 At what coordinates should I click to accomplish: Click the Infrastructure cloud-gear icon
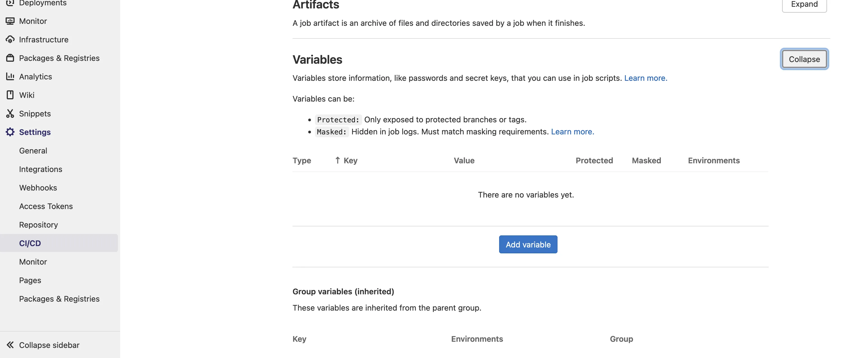pyautogui.click(x=10, y=39)
